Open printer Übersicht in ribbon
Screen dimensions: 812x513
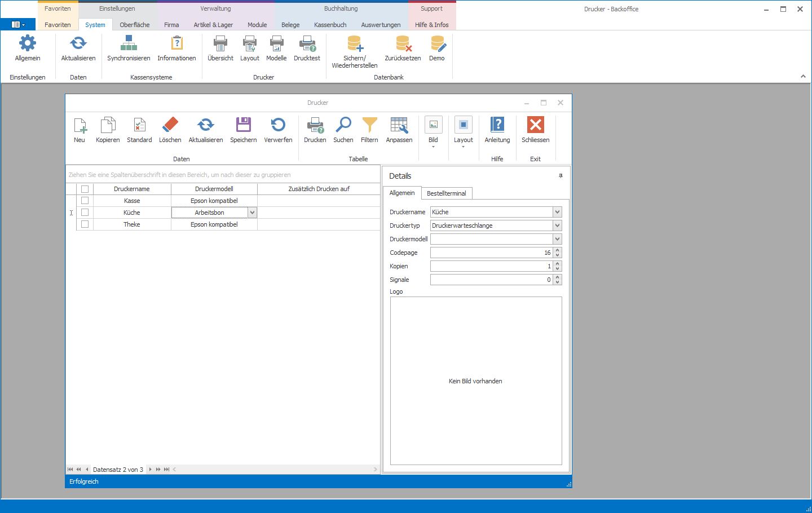[220, 48]
